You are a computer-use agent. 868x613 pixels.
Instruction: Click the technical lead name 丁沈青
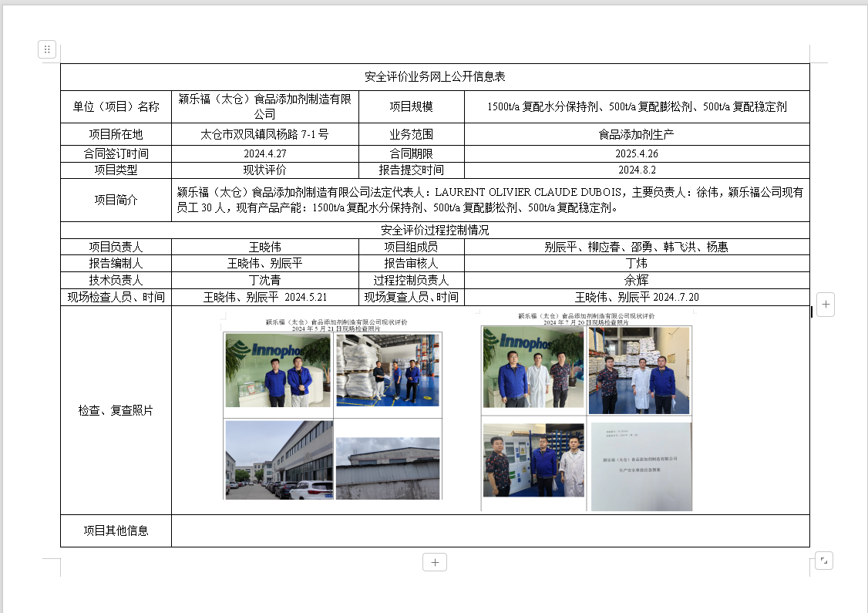pos(264,281)
